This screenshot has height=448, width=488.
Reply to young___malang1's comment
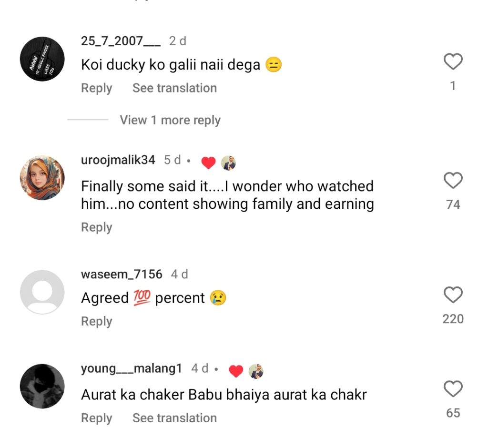point(96,418)
